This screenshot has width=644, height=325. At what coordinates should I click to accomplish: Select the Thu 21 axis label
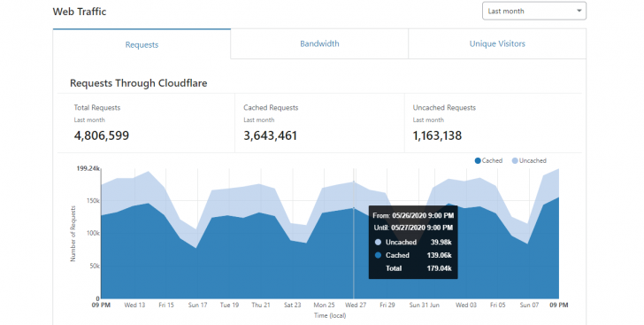tap(261, 305)
